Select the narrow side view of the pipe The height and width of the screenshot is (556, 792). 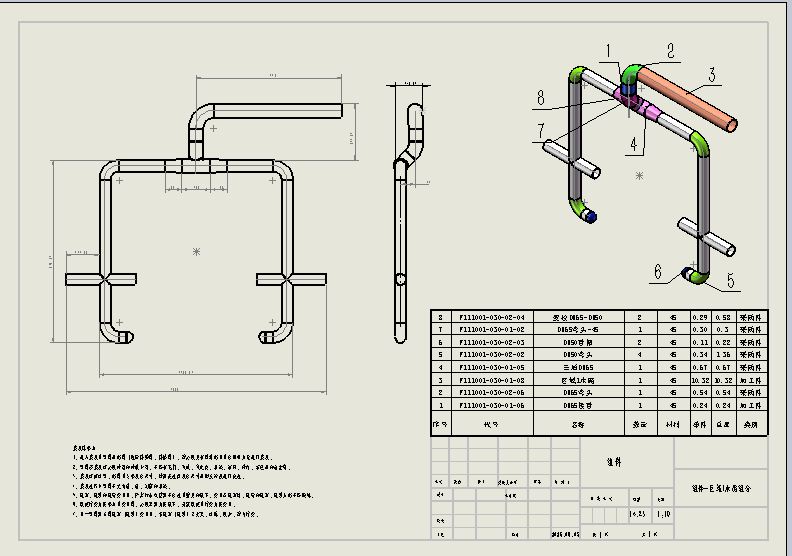[408, 223]
